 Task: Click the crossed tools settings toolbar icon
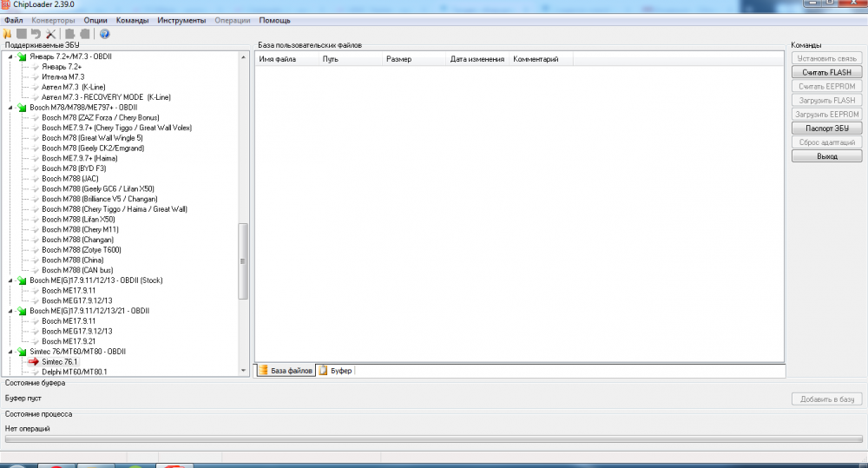pos(50,34)
